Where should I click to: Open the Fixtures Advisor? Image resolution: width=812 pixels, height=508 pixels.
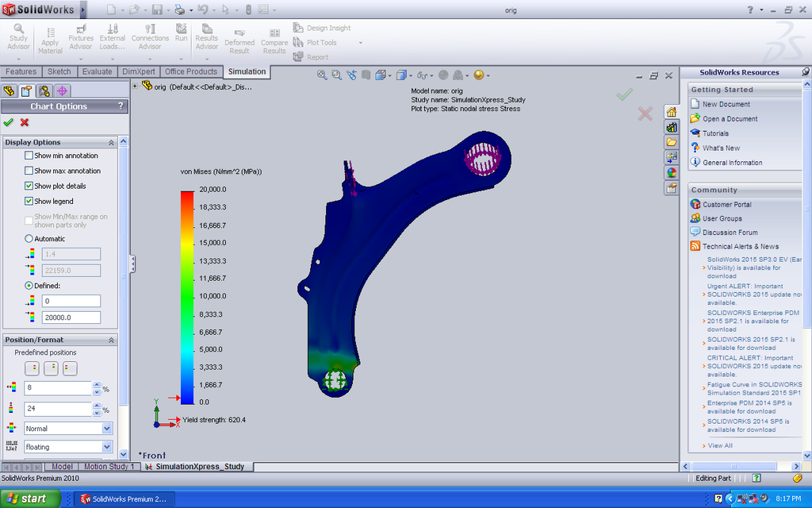tap(81, 37)
